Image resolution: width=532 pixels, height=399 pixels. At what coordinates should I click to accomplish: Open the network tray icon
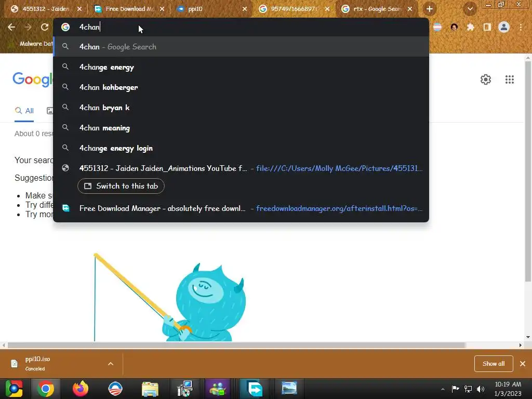[468, 389]
